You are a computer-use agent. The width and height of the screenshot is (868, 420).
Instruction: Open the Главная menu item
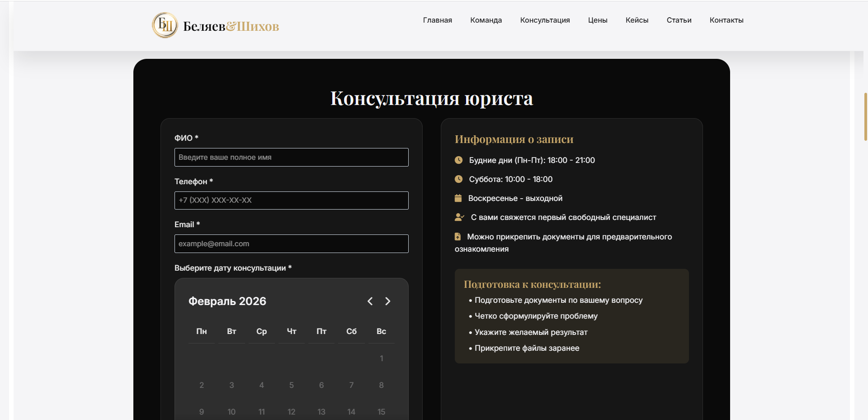[438, 20]
